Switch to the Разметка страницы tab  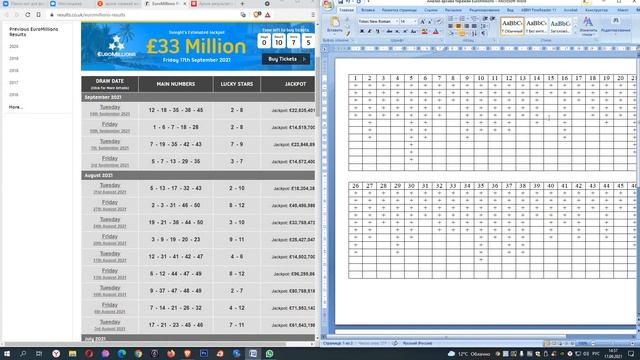click(x=399, y=10)
